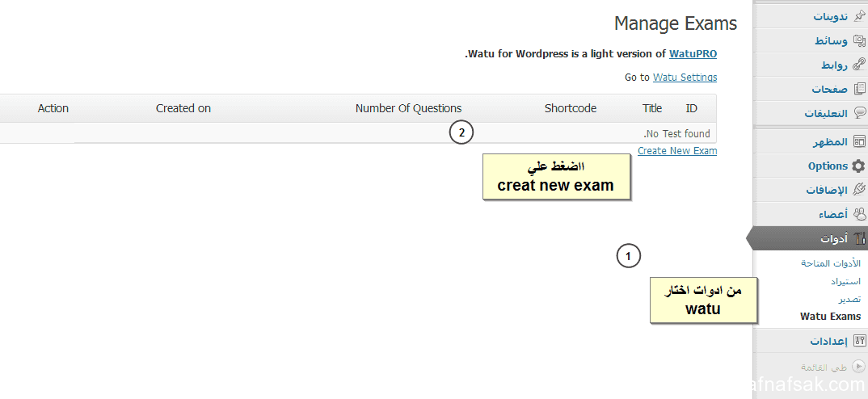Click the Media icon (وسائط)
868x399 pixels.
[858, 40]
